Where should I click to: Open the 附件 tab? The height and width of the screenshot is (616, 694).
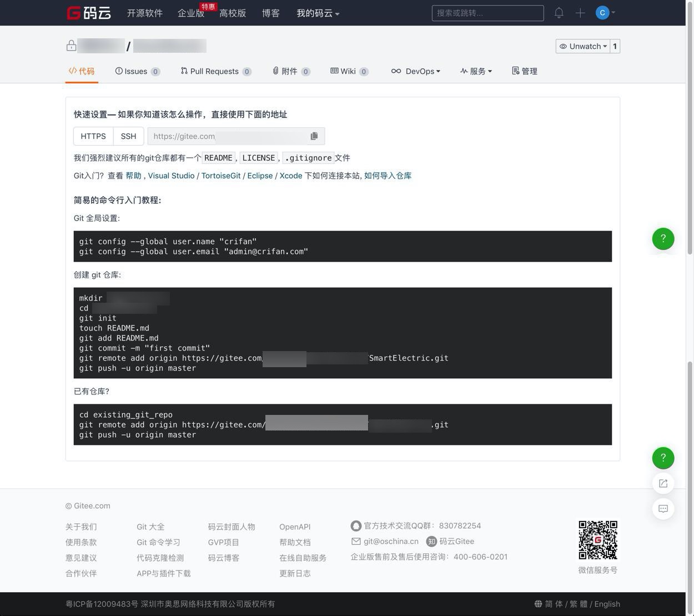click(x=291, y=71)
